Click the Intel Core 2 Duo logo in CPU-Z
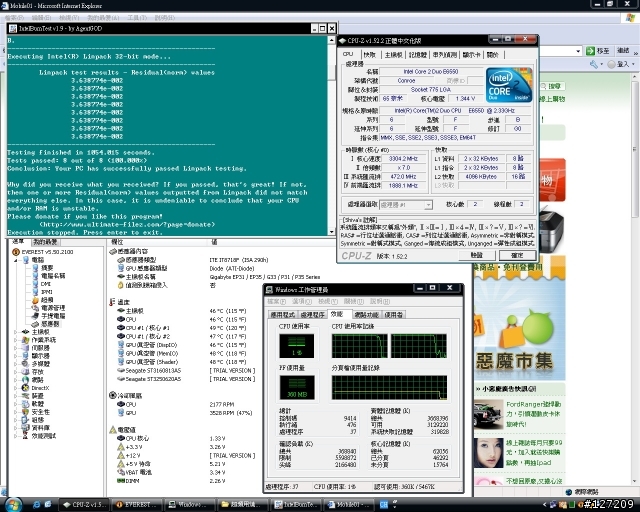The height and width of the screenshot is (512, 640). [509, 85]
